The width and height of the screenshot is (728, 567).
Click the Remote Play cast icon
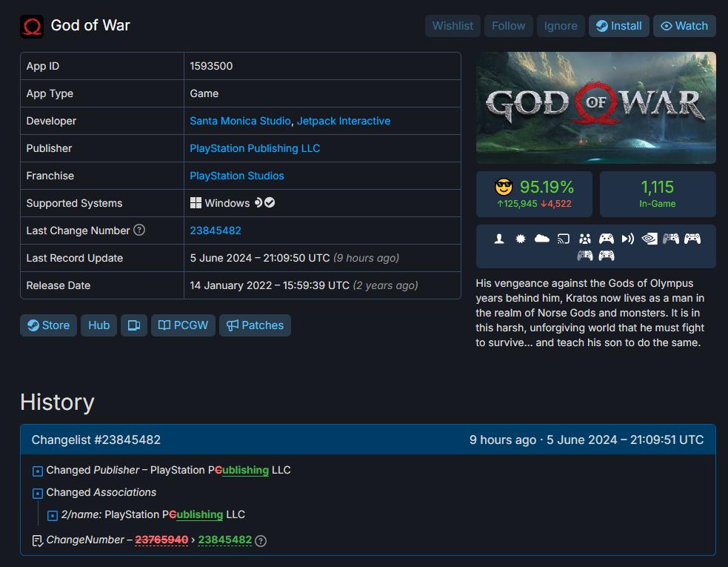tap(564, 239)
